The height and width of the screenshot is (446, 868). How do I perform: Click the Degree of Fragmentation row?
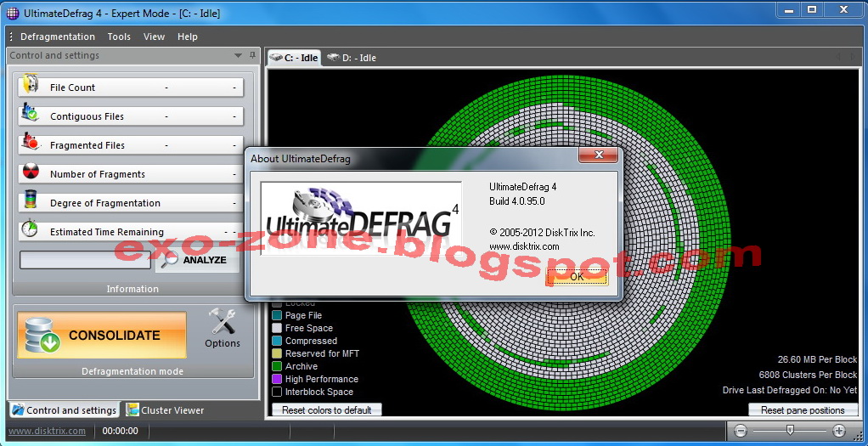coord(131,202)
